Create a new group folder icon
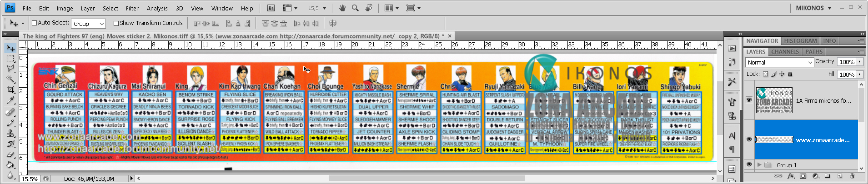The width and height of the screenshot is (868, 184). coord(828,176)
